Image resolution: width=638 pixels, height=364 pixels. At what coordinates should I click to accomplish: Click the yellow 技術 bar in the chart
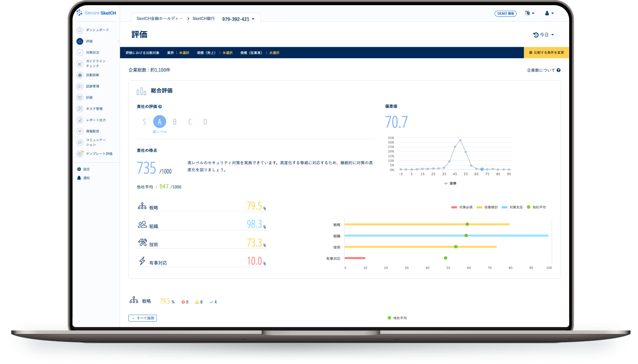coord(421,247)
